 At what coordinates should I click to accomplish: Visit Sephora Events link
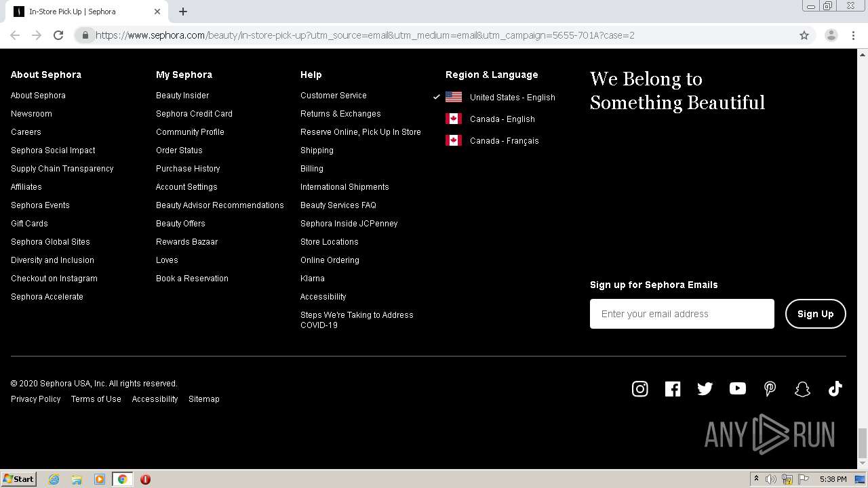[x=40, y=205]
